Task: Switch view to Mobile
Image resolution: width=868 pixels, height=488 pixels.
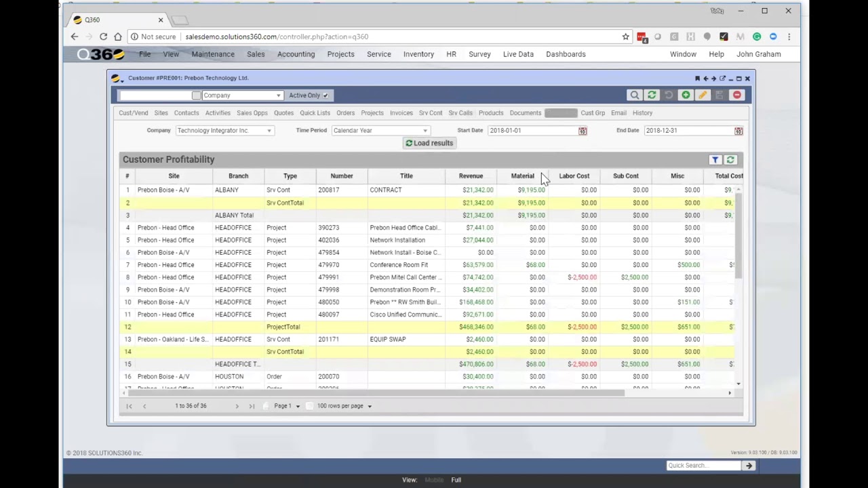Action: pos(433,480)
